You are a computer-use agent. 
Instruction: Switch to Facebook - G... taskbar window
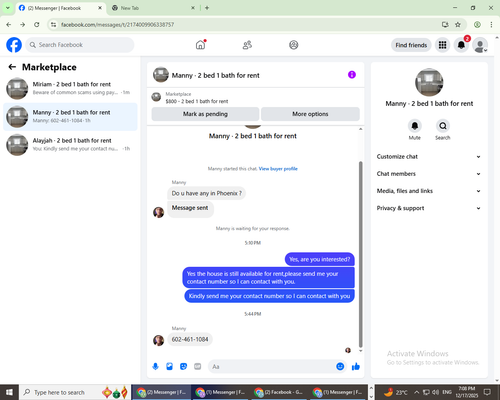pyautogui.click(x=279, y=392)
